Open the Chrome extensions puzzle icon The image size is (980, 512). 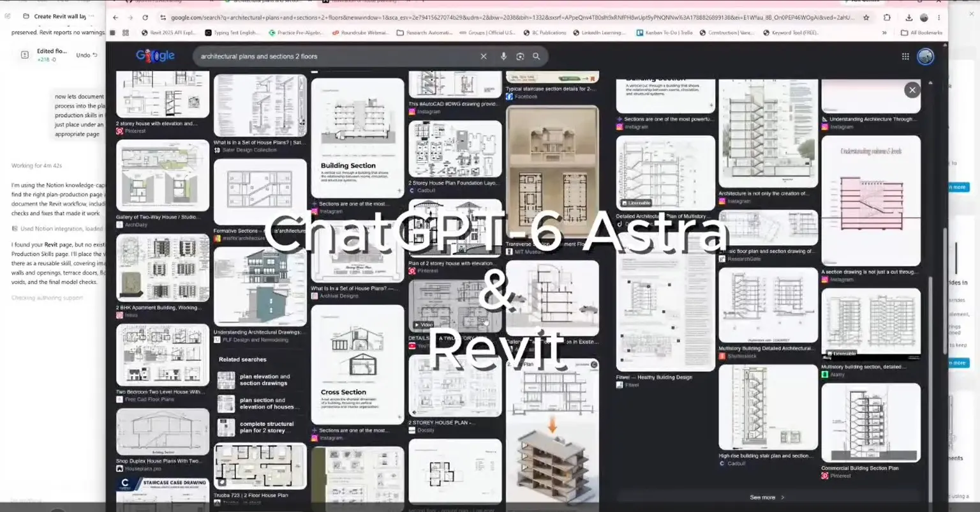click(887, 17)
